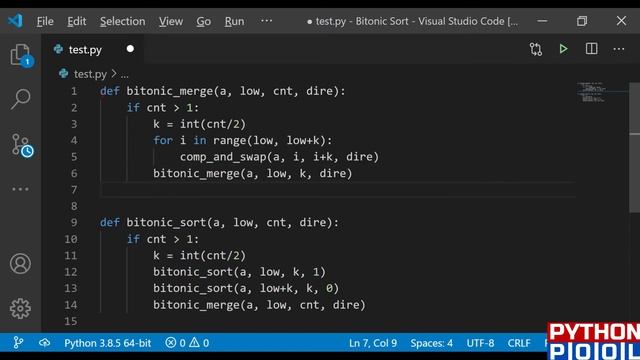Toggle the Split Editor Right layout
Image resolution: width=640 pixels, height=360 pixels.
pos(591,49)
